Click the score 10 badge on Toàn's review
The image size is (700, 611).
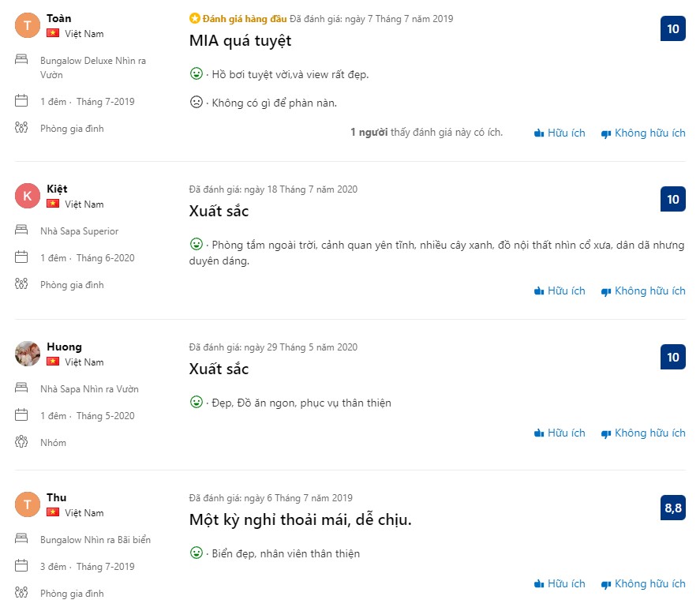[x=673, y=29]
